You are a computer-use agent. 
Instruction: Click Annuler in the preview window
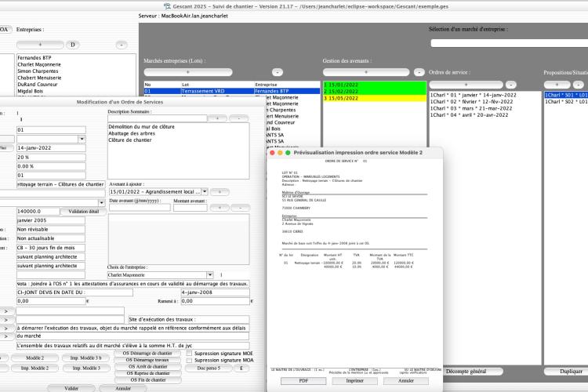[x=406, y=381]
